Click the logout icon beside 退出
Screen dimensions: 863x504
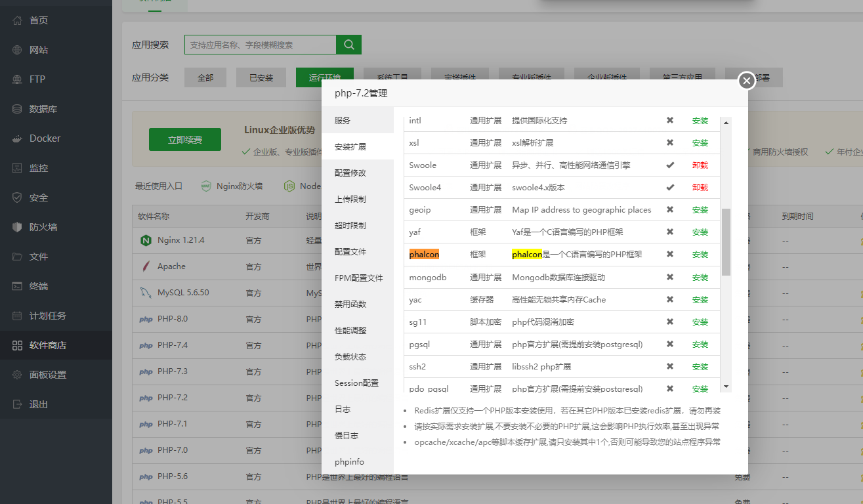pos(18,404)
